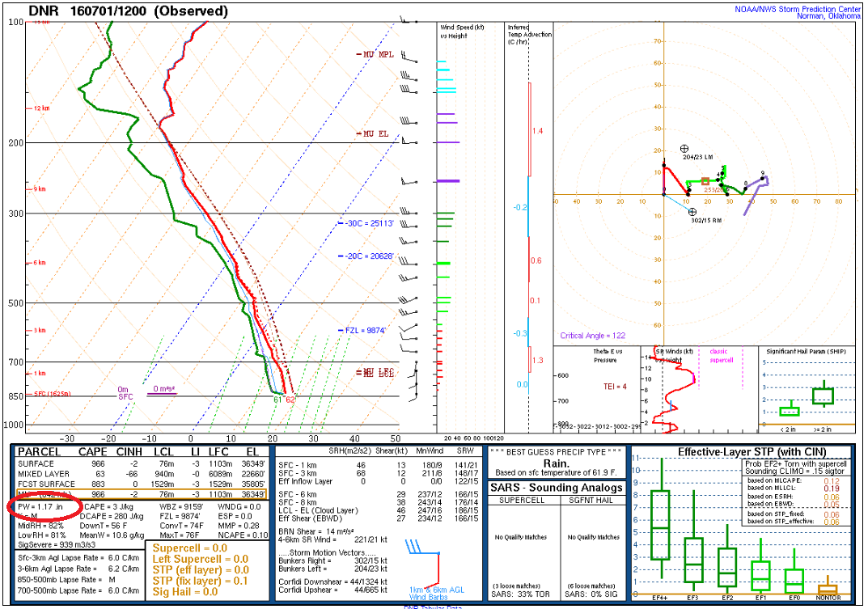Click the Bunkers right mover marker 302/15 RM

(x=692, y=212)
